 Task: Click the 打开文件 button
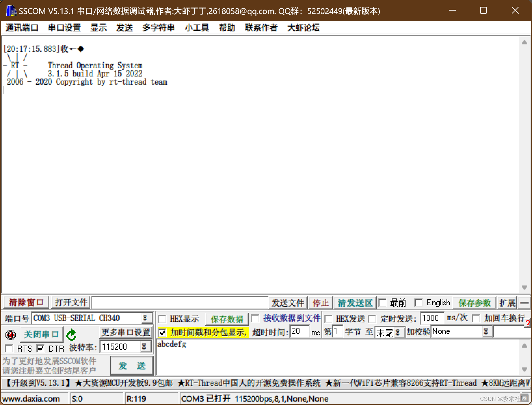point(71,303)
